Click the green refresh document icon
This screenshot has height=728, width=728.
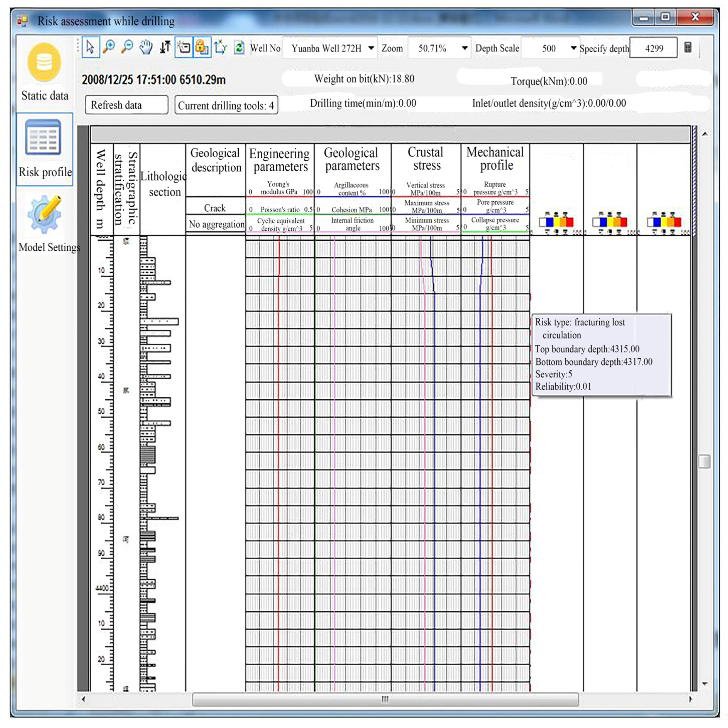pyautogui.click(x=239, y=47)
